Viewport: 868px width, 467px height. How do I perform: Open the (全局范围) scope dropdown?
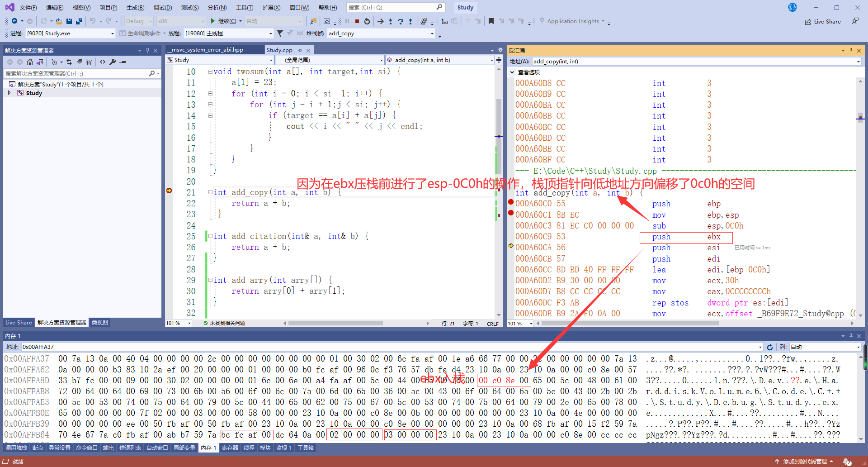(330, 60)
